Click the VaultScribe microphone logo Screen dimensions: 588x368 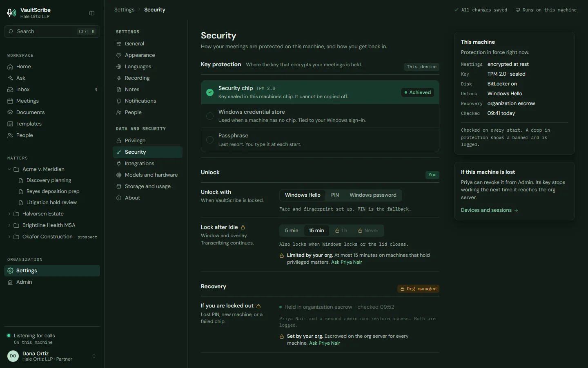11,13
